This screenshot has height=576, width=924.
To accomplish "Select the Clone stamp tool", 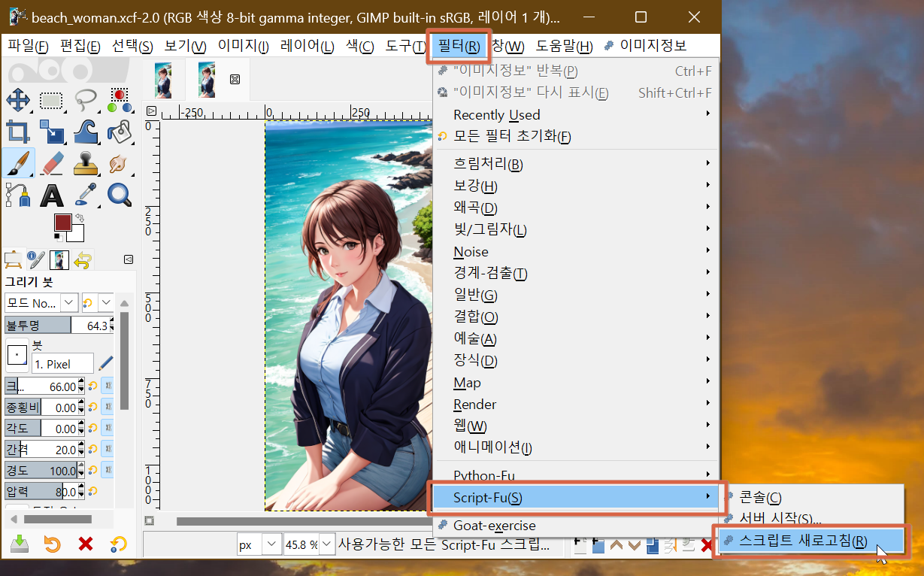I will point(85,163).
